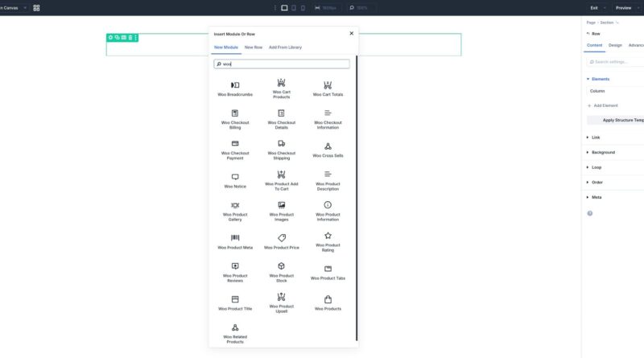The width and height of the screenshot is (644, 358).
Task: Switch to the New Row tab
Action: tap(254, 47)
